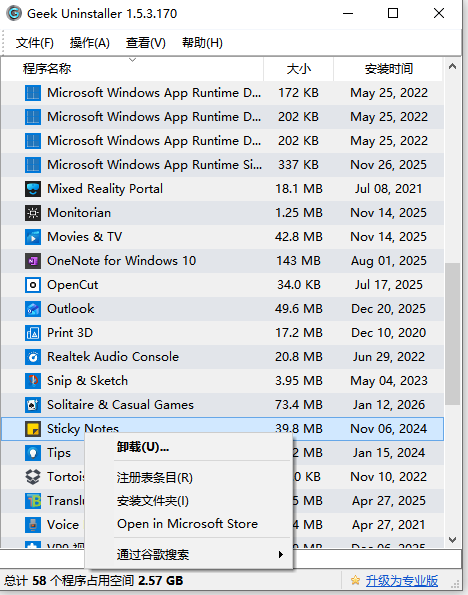The image size is (468, 595).
Task: Click the 升级为专业版 link
Action: coord(402,581)
